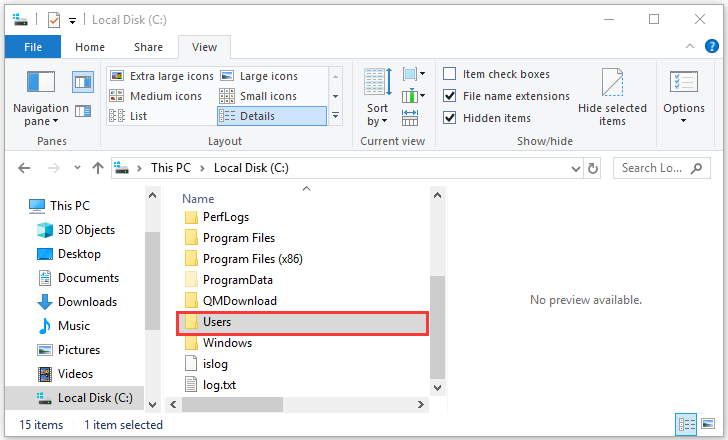
Task: Click Local Disk (C:) breadcrumb
Action: click(251, 168)
